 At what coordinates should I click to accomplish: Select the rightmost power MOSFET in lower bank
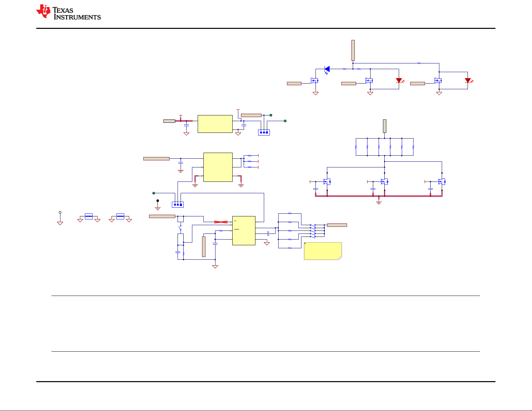pos(441,182)
